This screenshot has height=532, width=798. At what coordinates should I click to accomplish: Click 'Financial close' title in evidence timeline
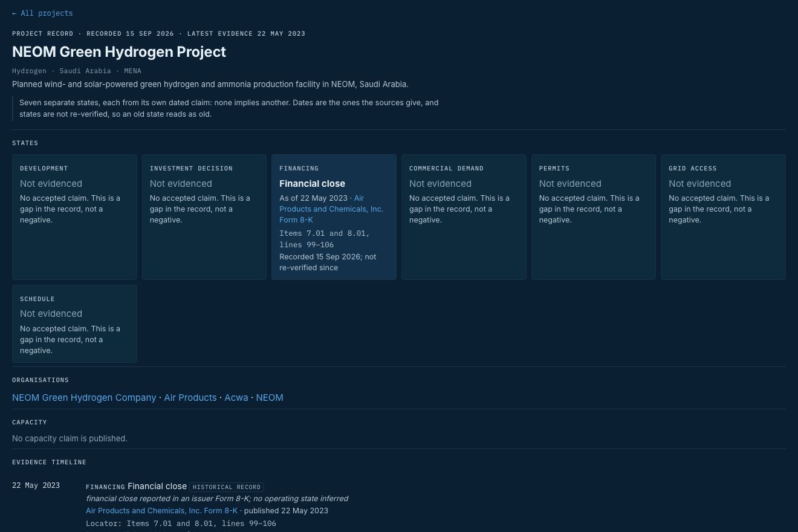(157, 486)
